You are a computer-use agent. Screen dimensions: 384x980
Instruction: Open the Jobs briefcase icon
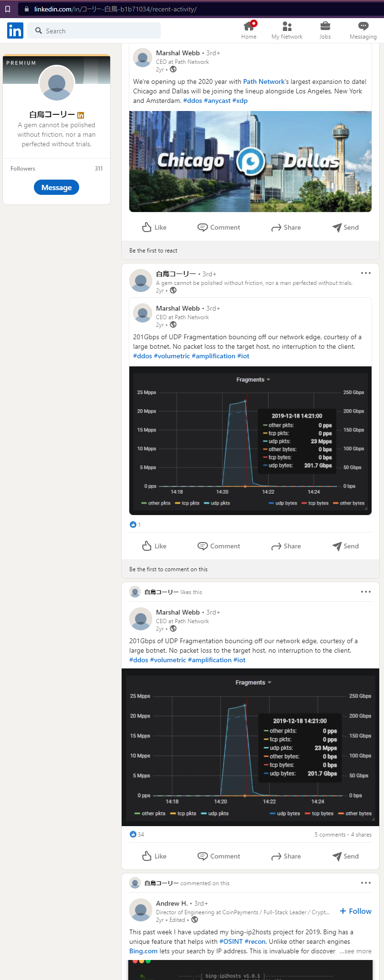[x=325, y=27]
